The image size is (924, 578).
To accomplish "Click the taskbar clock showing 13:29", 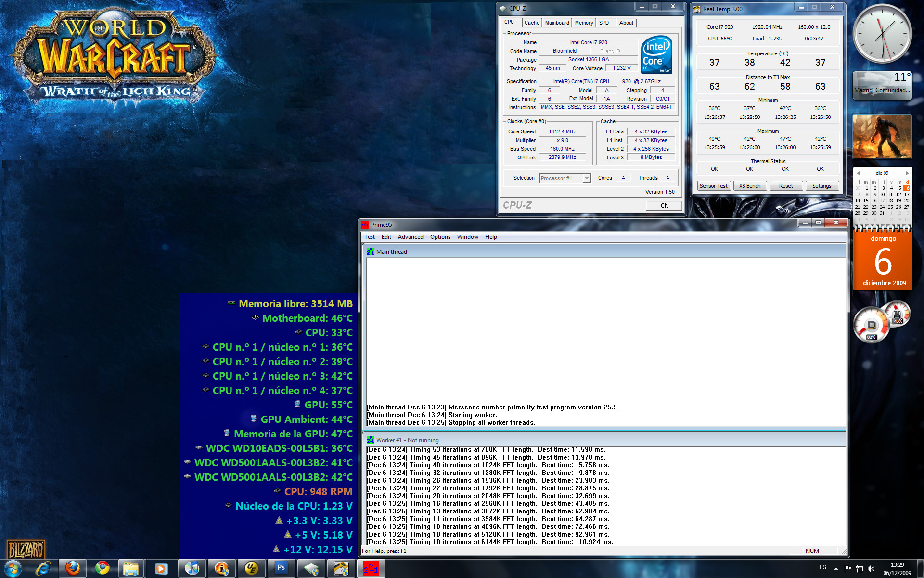I will 897,568.
